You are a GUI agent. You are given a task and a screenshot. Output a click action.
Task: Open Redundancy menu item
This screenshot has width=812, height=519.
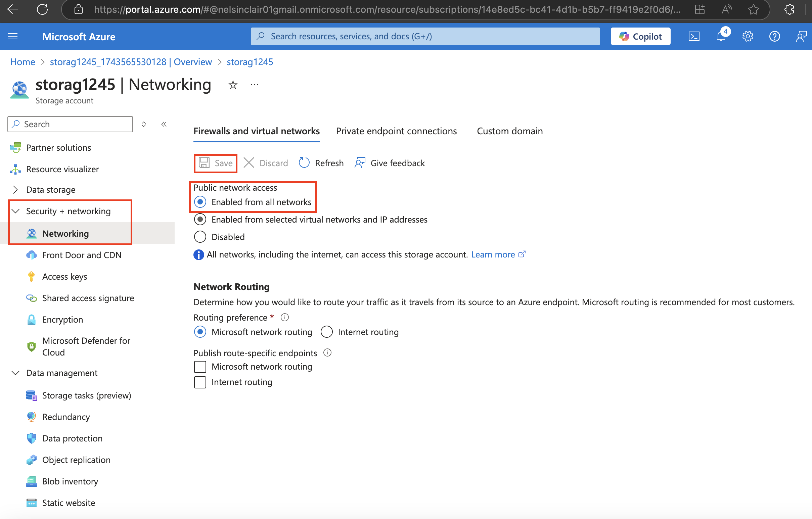[x=66, y=417]
